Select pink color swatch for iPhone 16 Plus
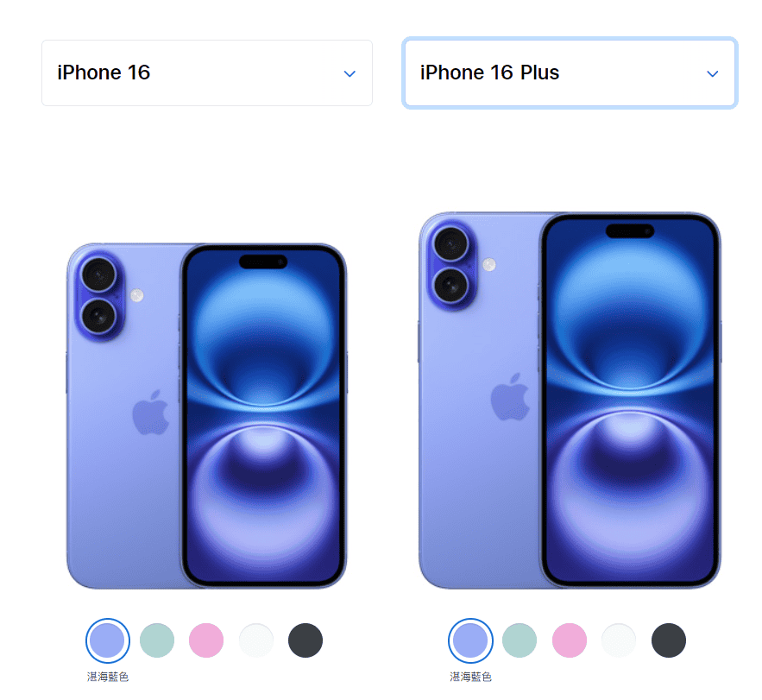Viewport: 762px width, 700px height. coord(570,640)
